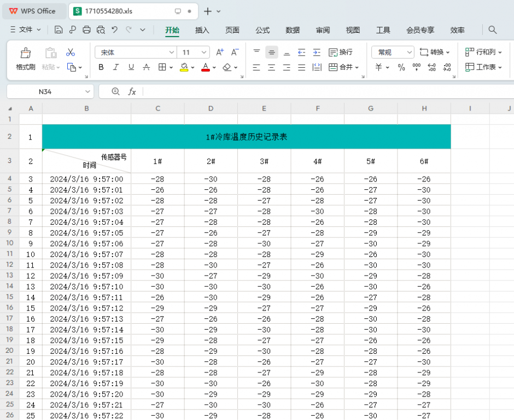Apply thousands separator style
Image resolution: width=514 pixels, height=420 pixels.
(417, 67)
